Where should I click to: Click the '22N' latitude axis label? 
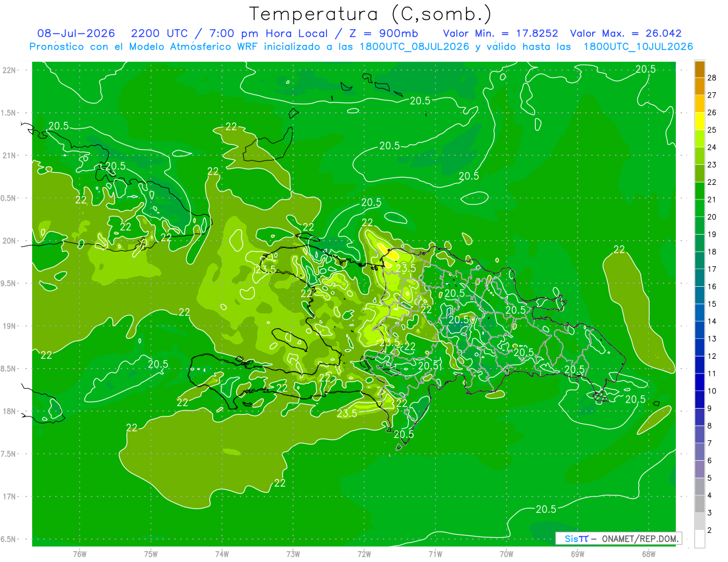10,70
